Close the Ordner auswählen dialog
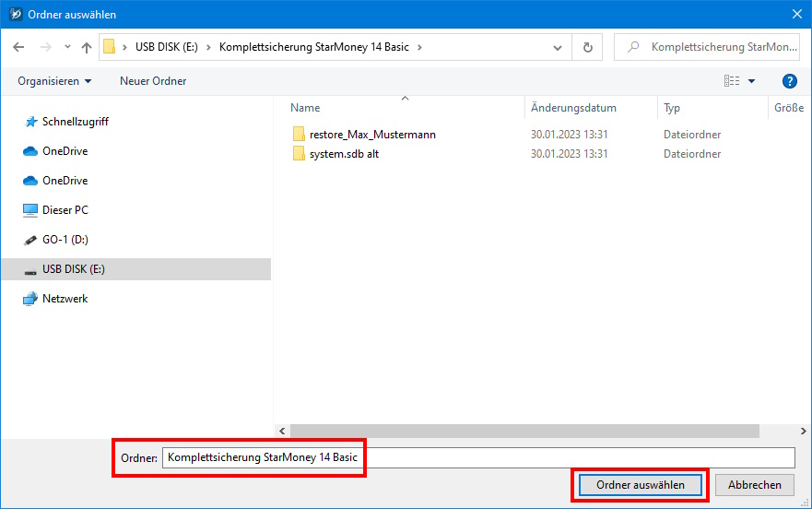 (x=797, y=14)
